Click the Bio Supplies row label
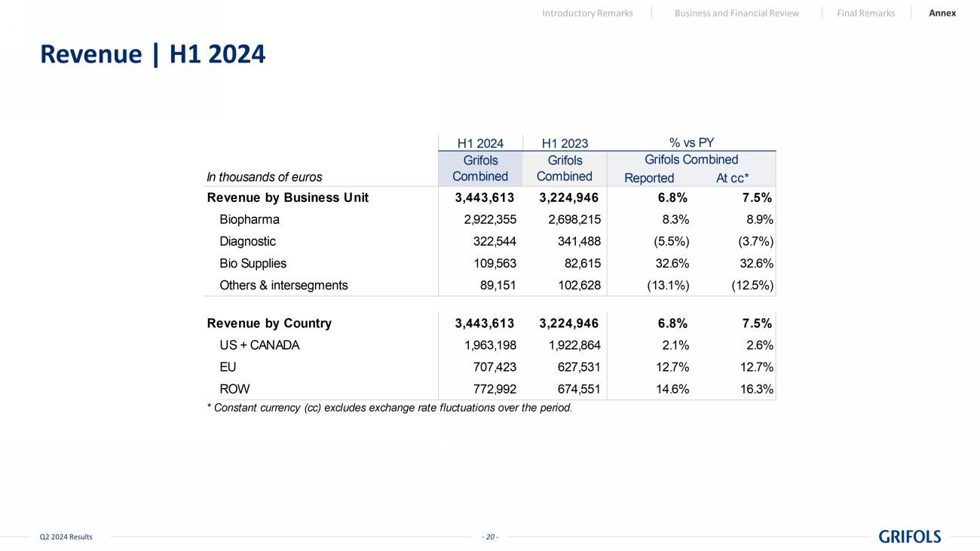This screenshot has height=551, width=980. 253,264
